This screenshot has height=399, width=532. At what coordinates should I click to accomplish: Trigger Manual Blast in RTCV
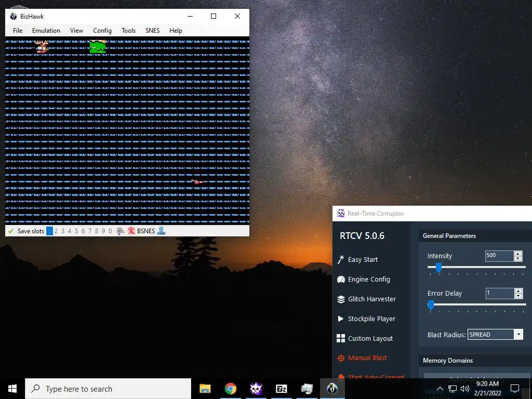click(362, 357)
